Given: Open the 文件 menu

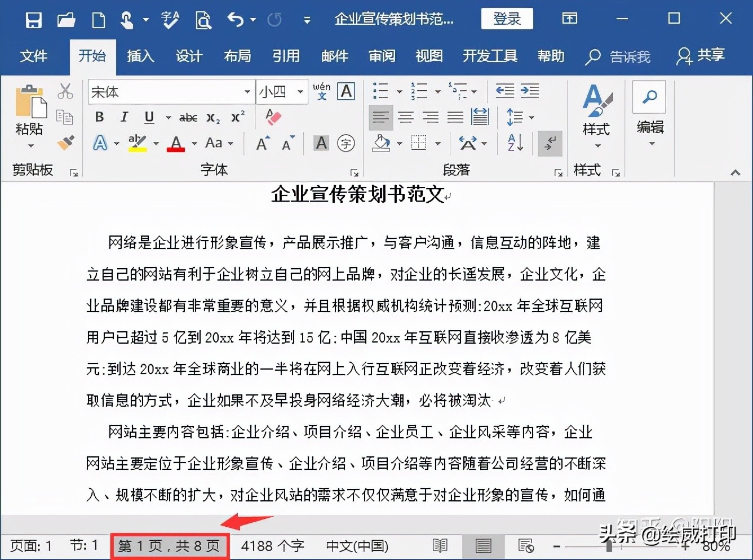Looking at the screenshot, I should point(34,56).
